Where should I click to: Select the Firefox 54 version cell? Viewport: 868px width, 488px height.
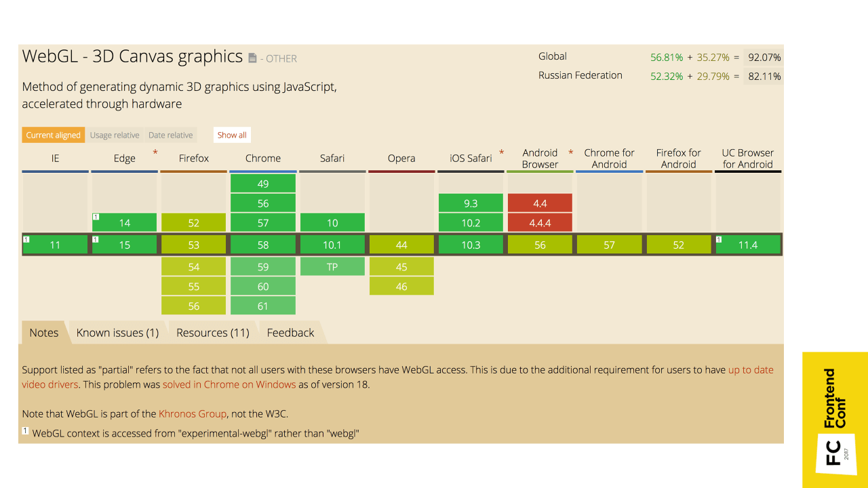click(x=194, y=267)
